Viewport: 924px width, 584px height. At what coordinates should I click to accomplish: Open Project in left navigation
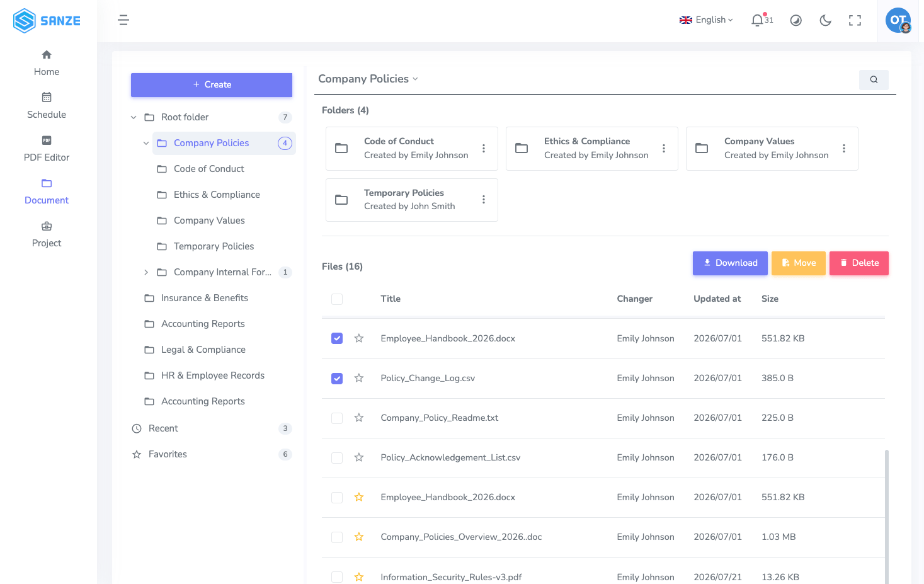[x=47, y=234]
